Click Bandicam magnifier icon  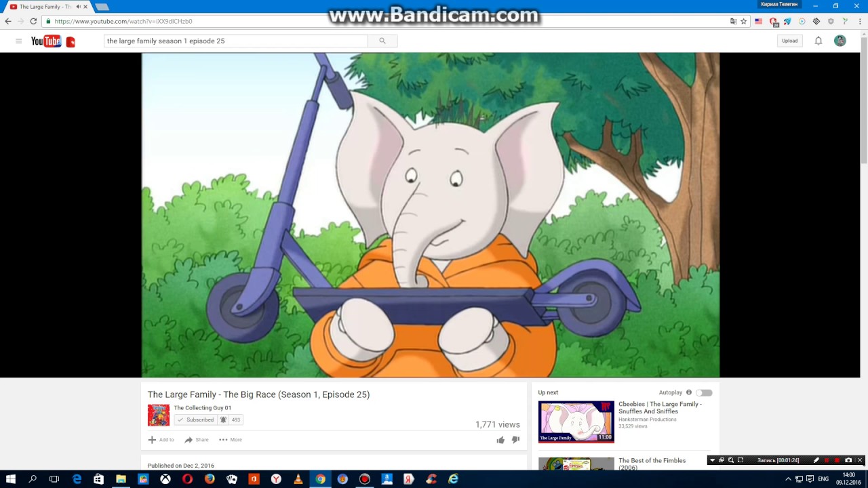click(x=731, y=460)
